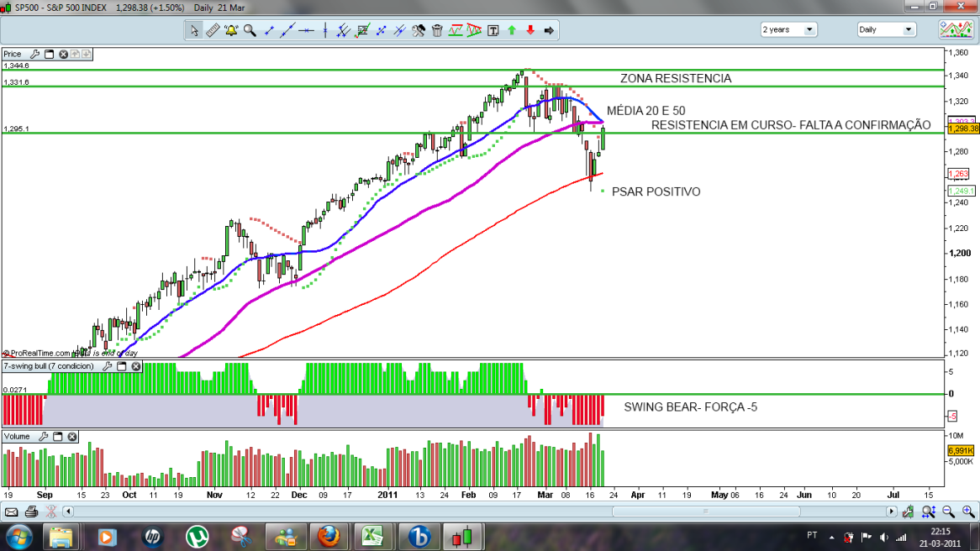
Task: Click the scroll right arrow of time scrollbar
Action: [891, 512]
